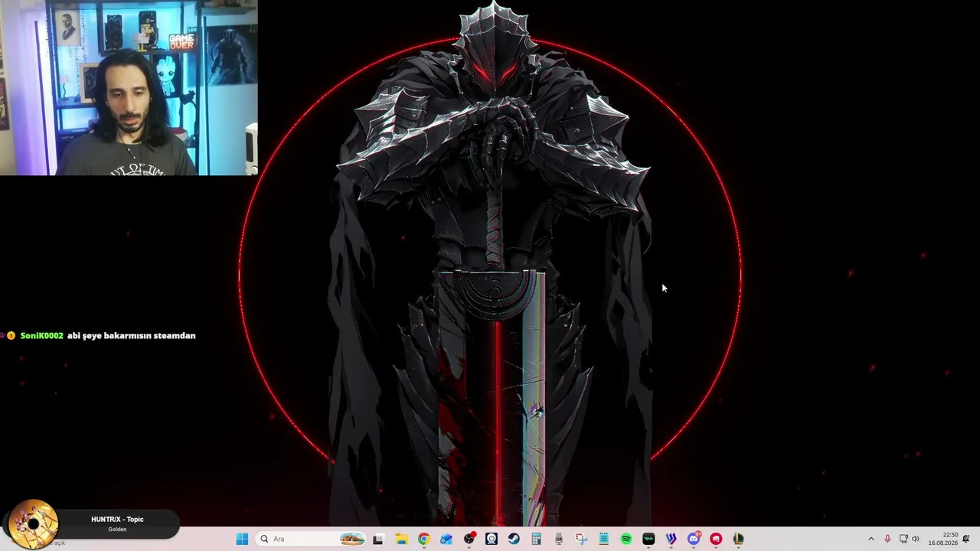The image size is (980, 551).
Task: Click the song title Golden
Action: pos(117,530)
